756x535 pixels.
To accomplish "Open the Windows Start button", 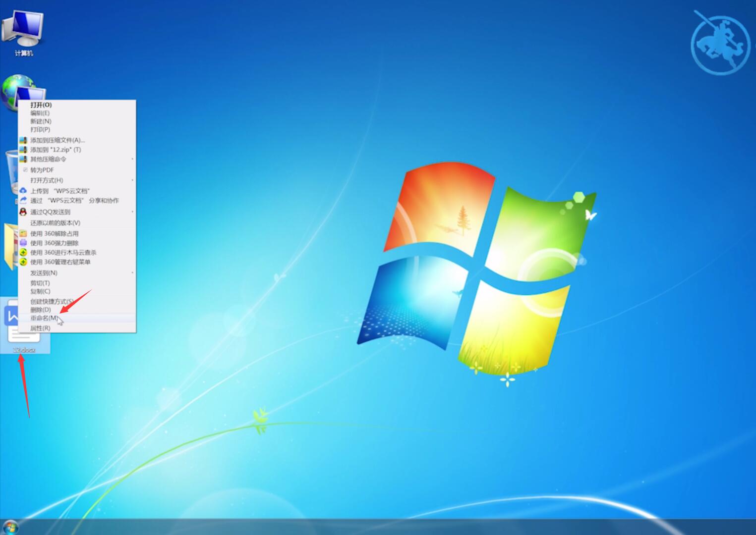I will pos(10,527).
